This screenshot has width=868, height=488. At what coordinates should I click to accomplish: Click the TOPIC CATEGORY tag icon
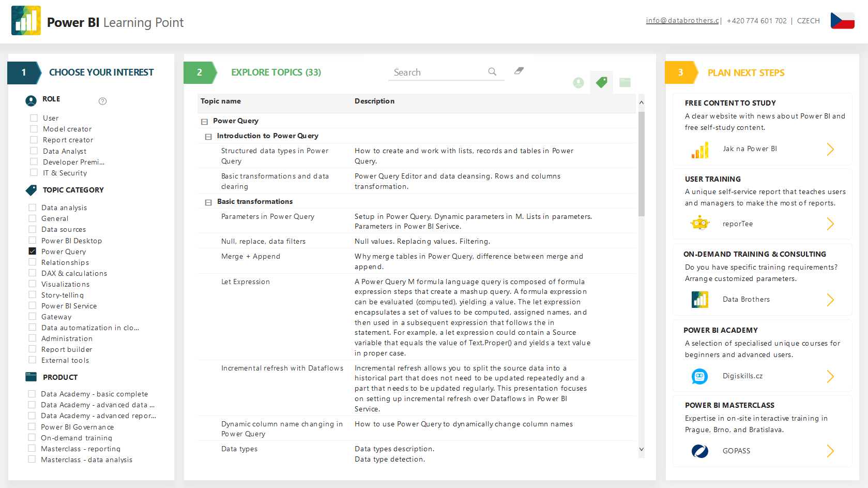click(x=31, y=190)
